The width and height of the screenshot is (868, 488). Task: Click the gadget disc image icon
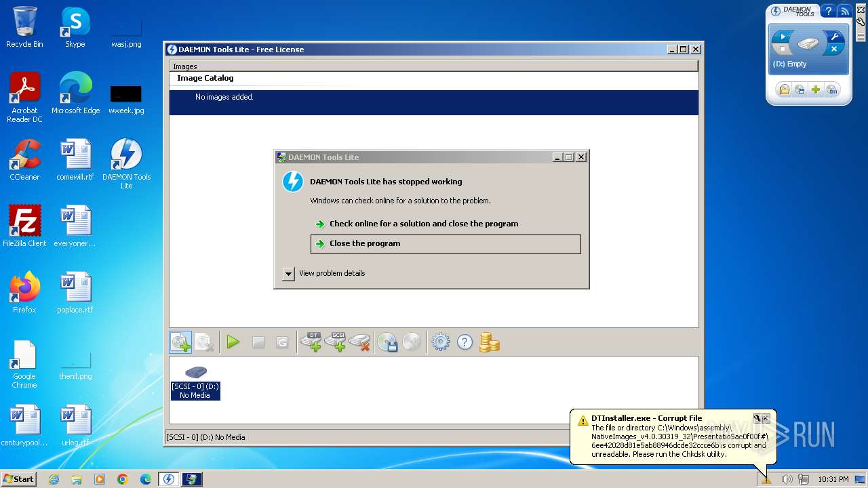click(800, 89)
